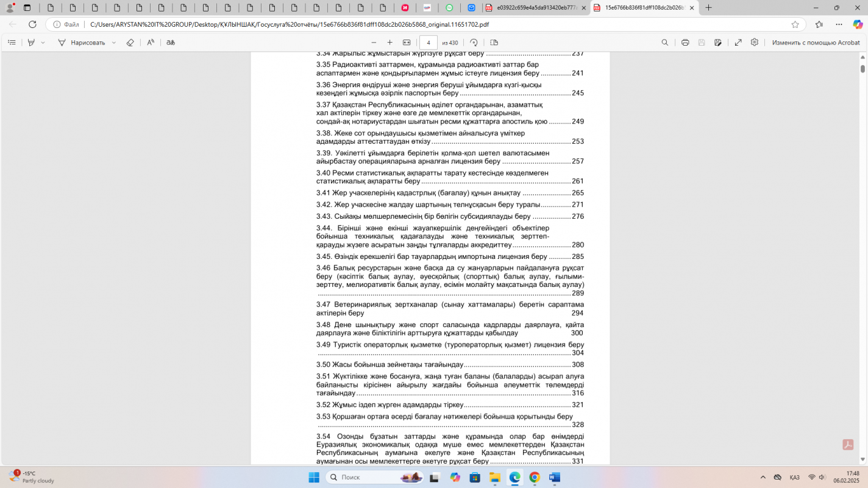Click the vertical scrollbar thumb
Image resolution: width=868 pixels, height=488 pixels.
pos(863,68)
